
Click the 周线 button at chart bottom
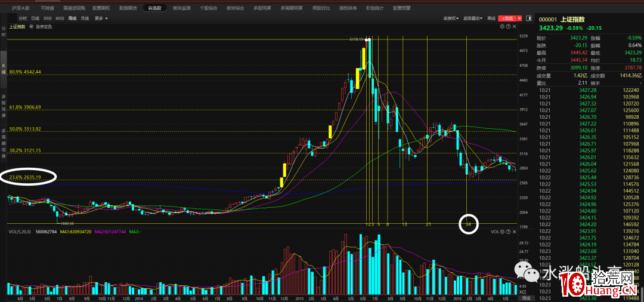pyautogui.click(x=526, y=298)
